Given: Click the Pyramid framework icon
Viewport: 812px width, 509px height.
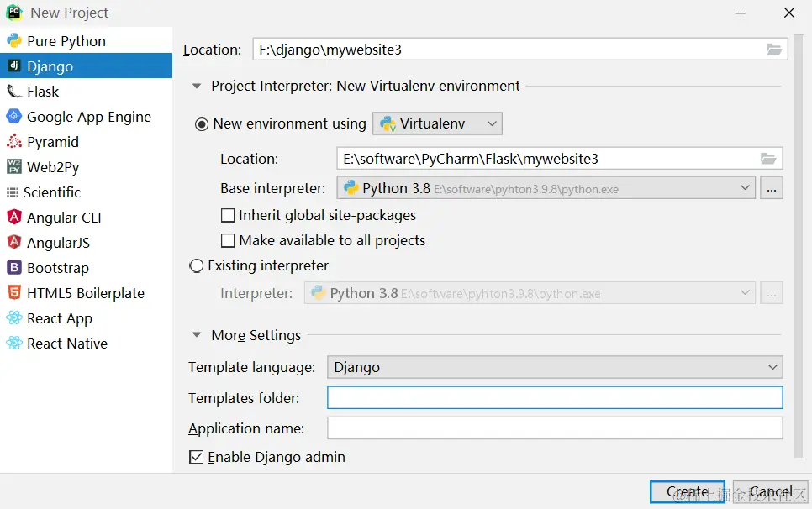Looking at the screenshot, I should coord(14,141).
